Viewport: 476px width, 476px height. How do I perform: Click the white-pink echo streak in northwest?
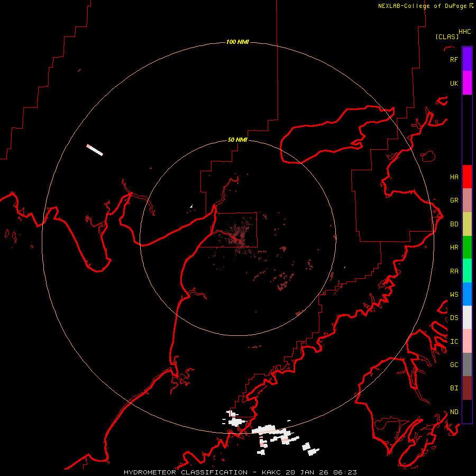point(95,150)
